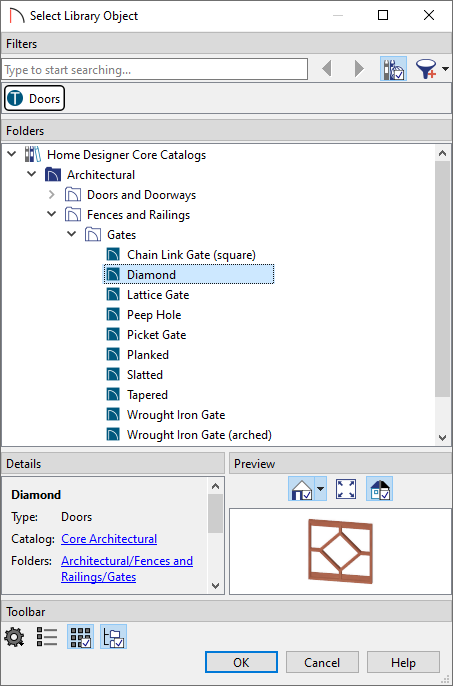Expand the Doors and Doorways folder
The height and width of the screenshot is (686, 453).
(x=52, y=195)
